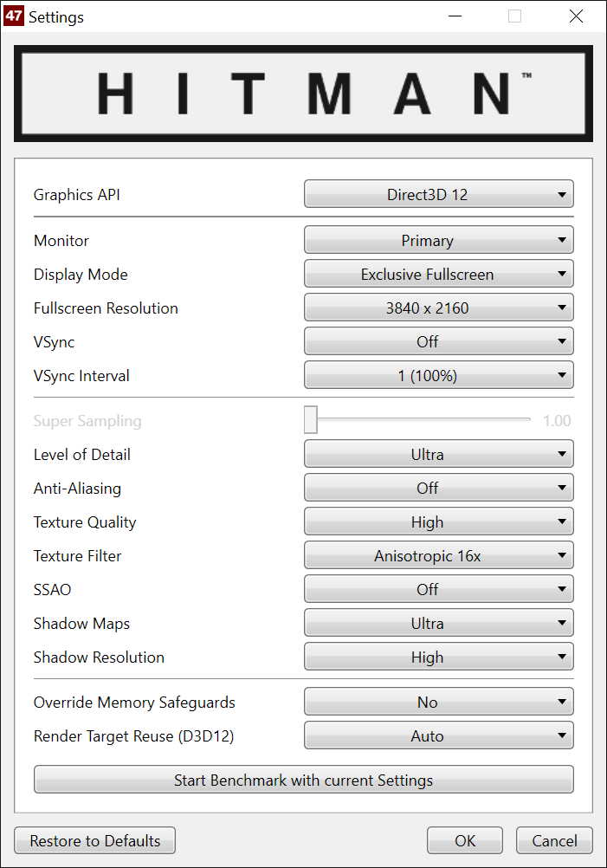Toggle the VSync Off dropdown
Image resolution: width=607 pixels, height=868 pixels.
(x=438, y=342)
